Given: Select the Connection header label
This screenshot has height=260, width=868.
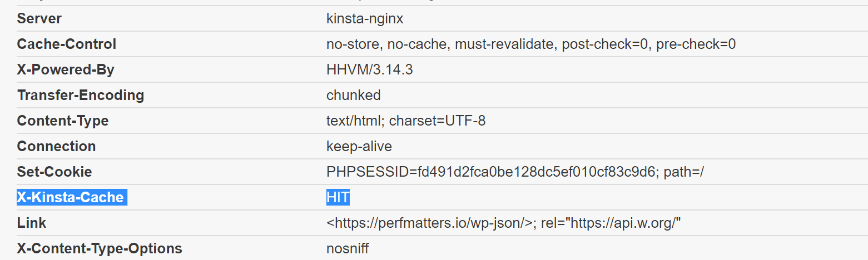Looking at the screenshot, I should [x=57, y=147].
